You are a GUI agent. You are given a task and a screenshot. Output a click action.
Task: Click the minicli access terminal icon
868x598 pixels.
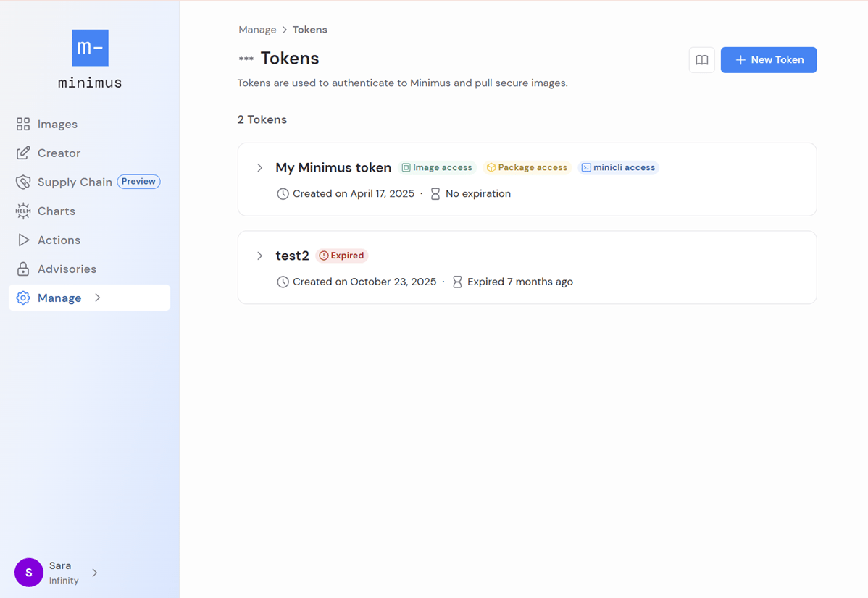click(x=586, y=167)
